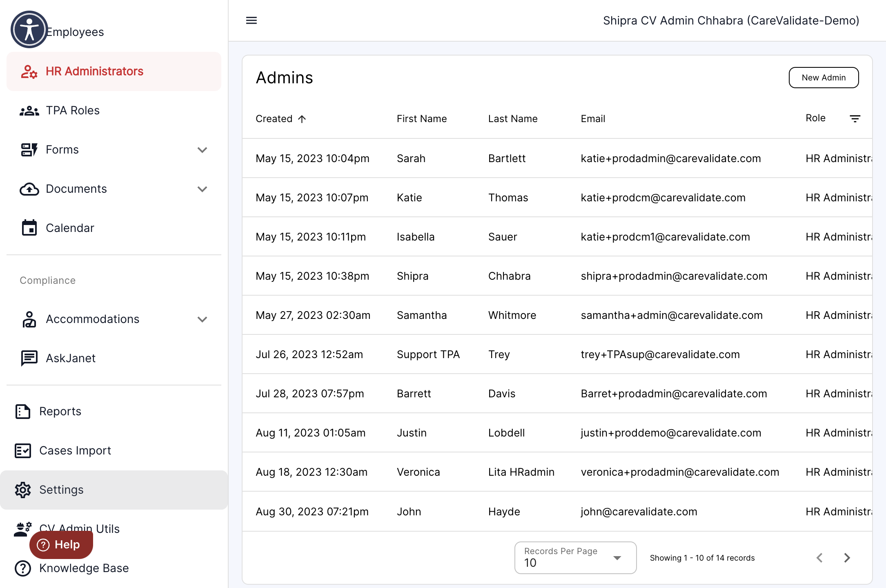The height and width of the screenshot is (588, 886).
Task: Go to previous page of records
Action: (x=819, y=558)
